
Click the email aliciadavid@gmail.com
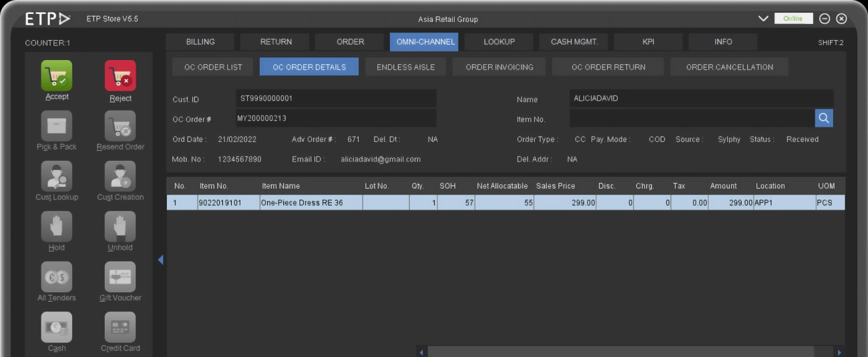(381, 159)
